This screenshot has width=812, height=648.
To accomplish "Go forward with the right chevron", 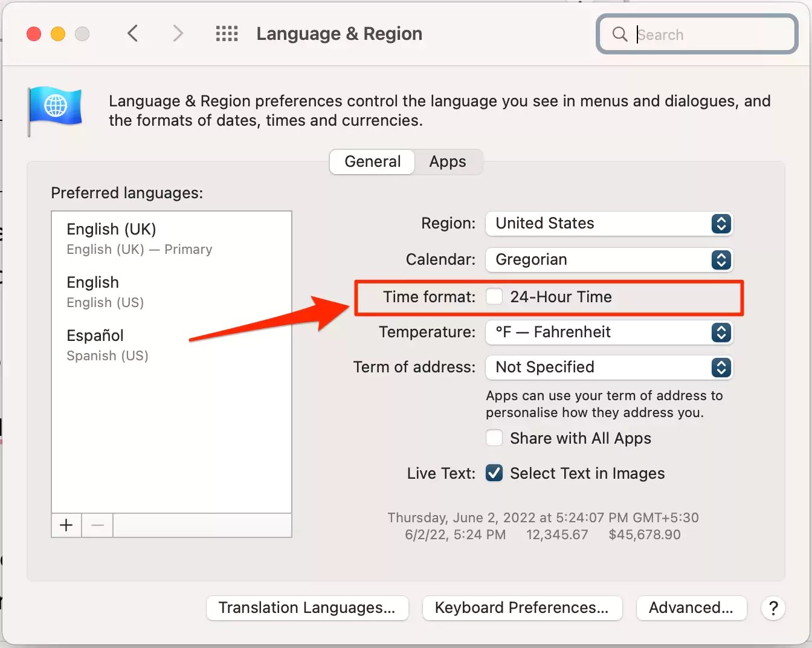I will pos(177,33).
